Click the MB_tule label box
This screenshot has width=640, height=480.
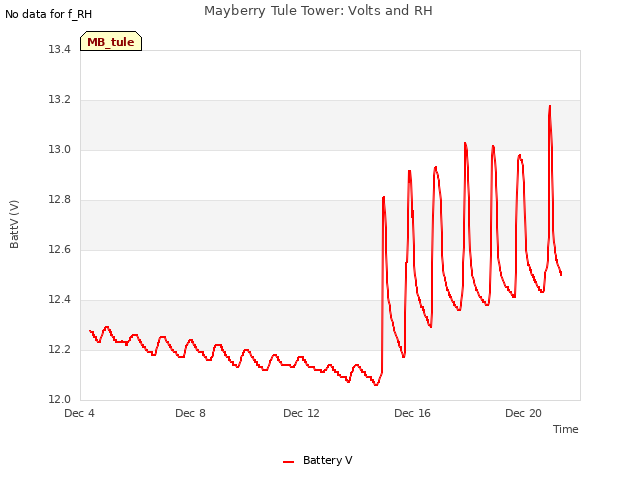point(111,41)
